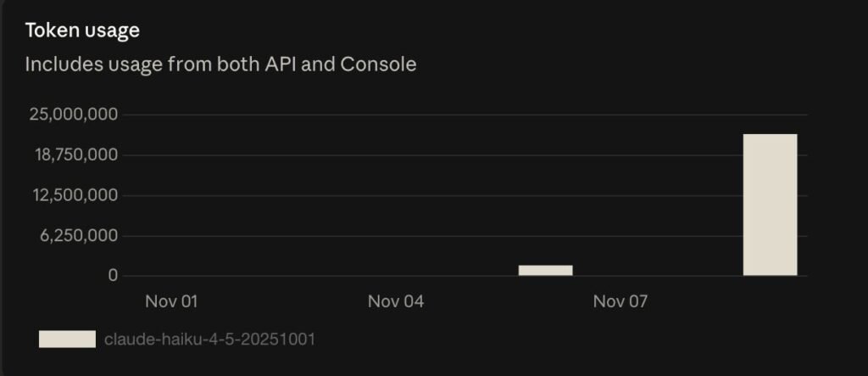Click the 12,500,000 y-axis label
868x376 pixels.
tap(74, 196)
